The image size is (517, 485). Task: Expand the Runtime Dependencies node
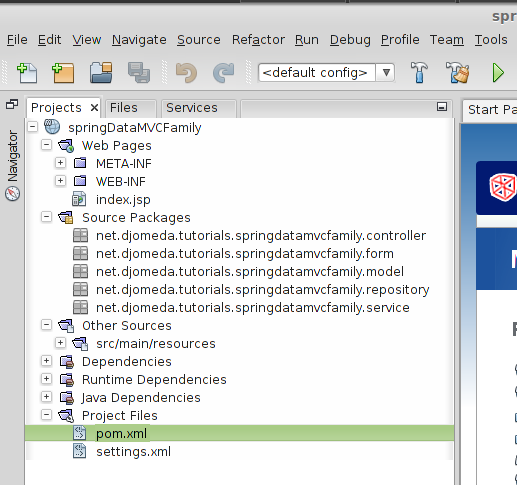point(46,379)
